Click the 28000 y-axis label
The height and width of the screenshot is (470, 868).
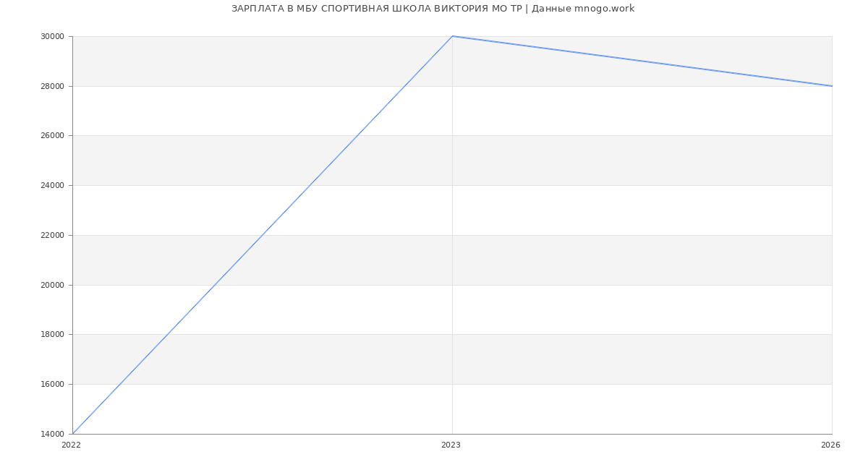point(53,86)
